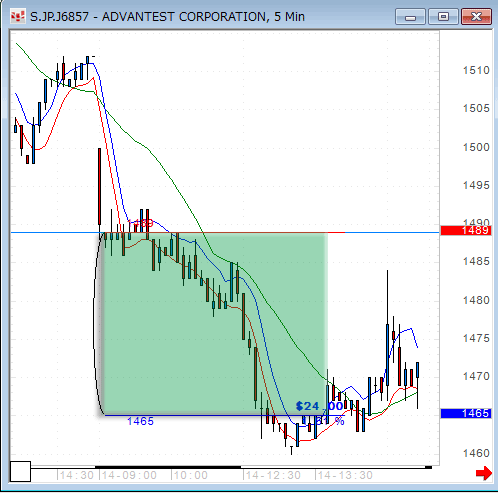The image size is (498, 493).
Task: Click the 14-12:30 time axis label
Action: pyautogui.click(x=272, y=475)
